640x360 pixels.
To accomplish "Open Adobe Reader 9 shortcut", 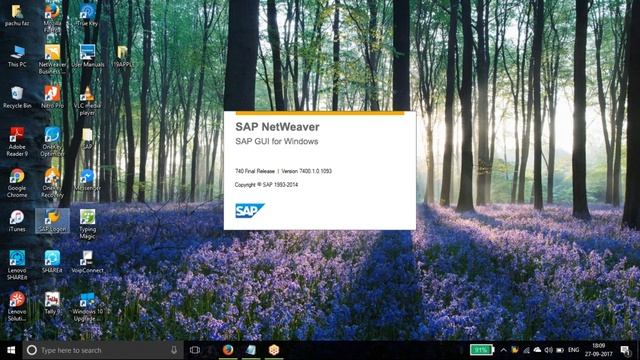I will pos(17,142).
